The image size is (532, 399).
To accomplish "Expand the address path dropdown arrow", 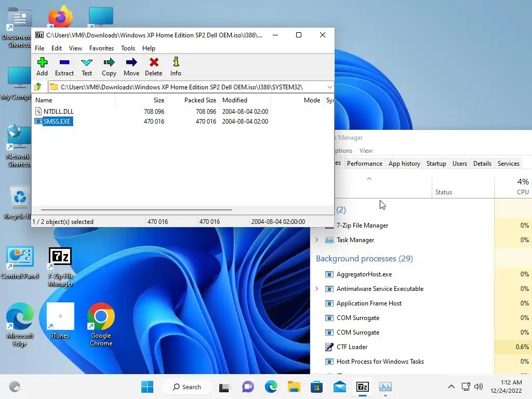I will tap(329, 87).
